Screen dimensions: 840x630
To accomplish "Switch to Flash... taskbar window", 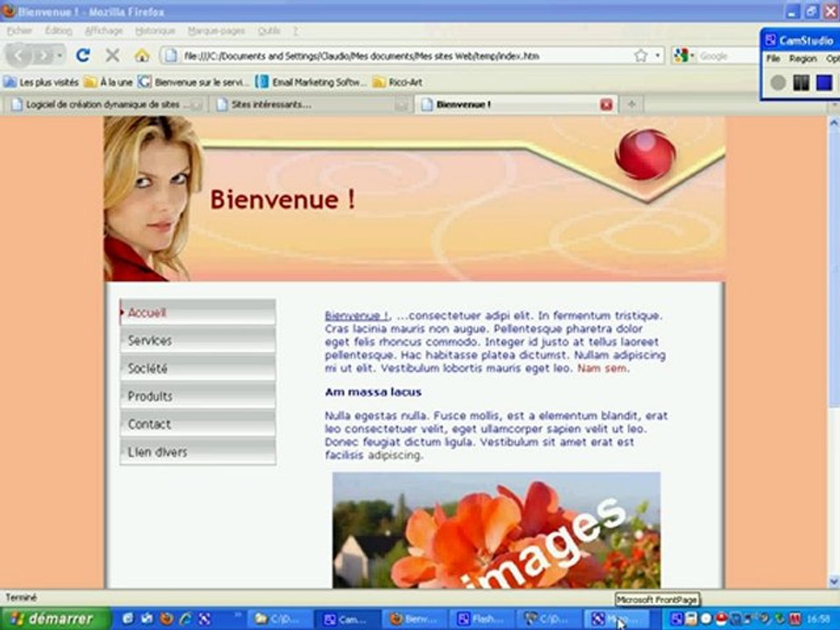I will coord(481,619).
